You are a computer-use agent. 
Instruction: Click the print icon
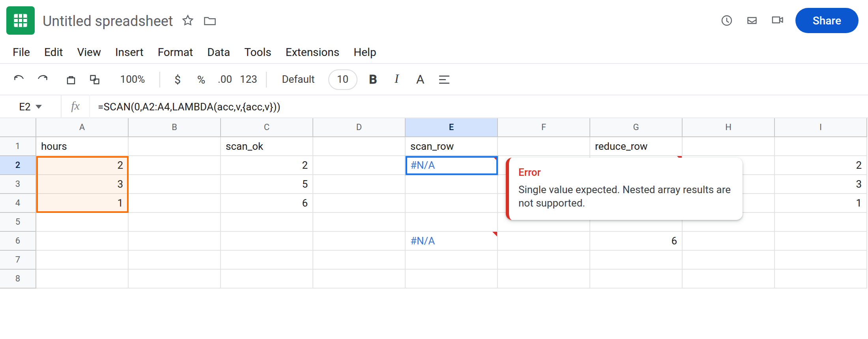point(71,80)
